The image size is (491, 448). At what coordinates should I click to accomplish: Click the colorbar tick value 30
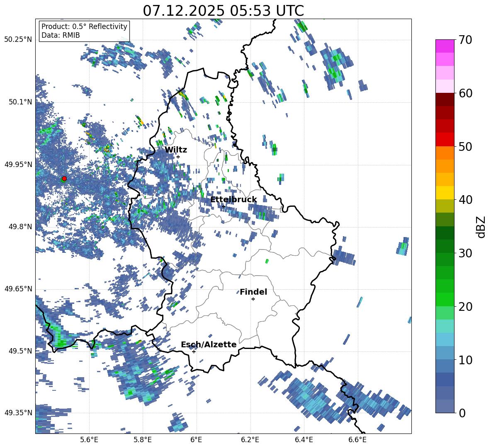465,253
